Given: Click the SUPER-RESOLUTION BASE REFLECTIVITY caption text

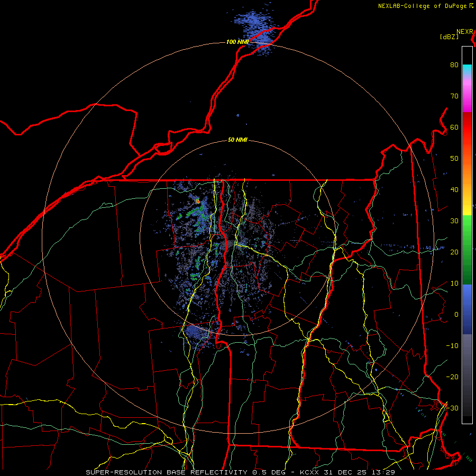Looking at the screenshot, I should pos(167,472).
